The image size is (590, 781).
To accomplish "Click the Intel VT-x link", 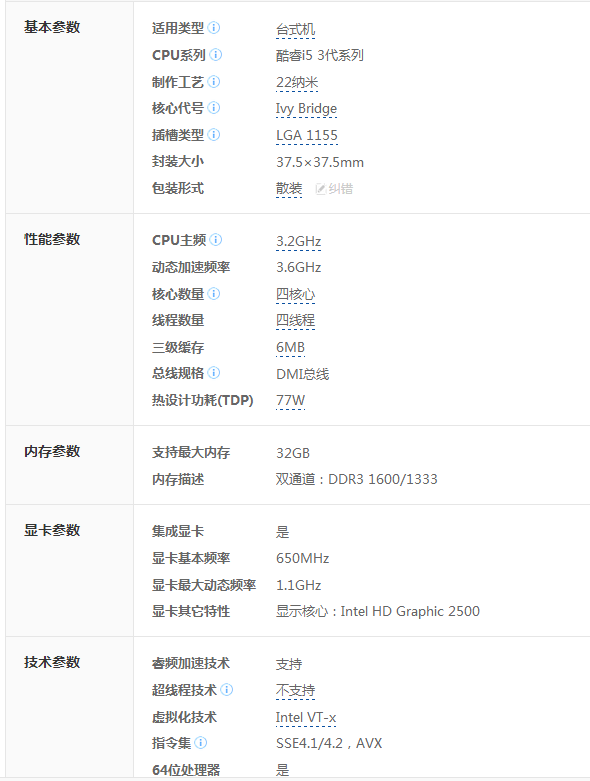I will 306,718.
